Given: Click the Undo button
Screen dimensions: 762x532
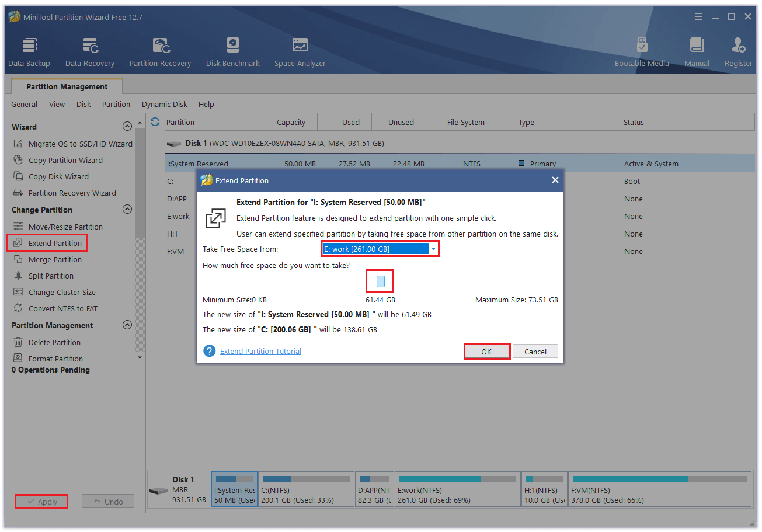Looking at the screenshot, I should (107, 502).
